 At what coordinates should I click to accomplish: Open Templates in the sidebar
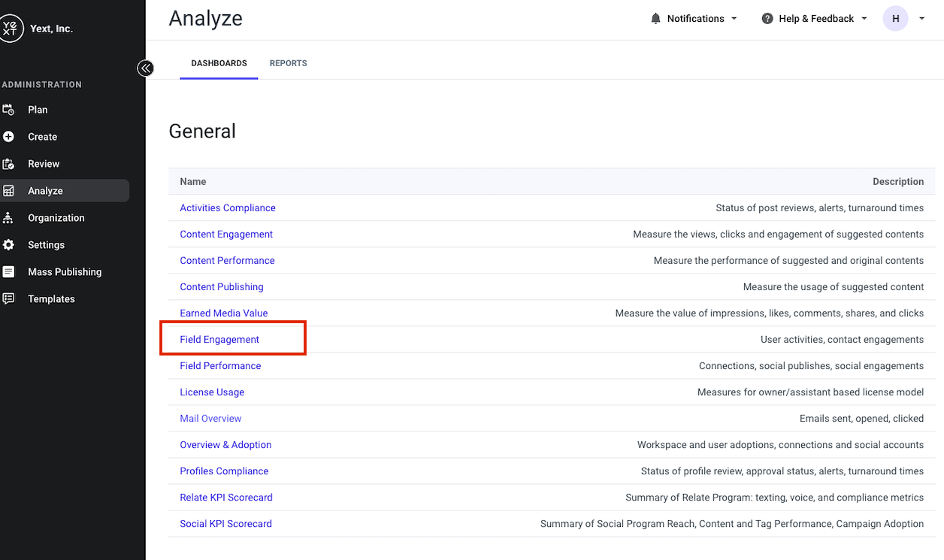click(65, 299)
